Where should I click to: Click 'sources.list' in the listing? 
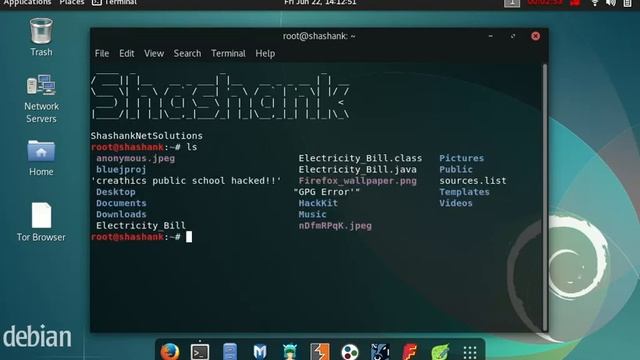pyautogui.click(x=473, y=181)
